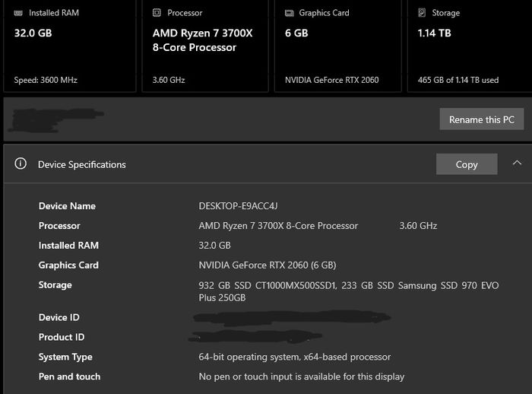Screen dimensions: 532x394
Task: Collapse the Device Specifications section chevron
Action: 517,163
